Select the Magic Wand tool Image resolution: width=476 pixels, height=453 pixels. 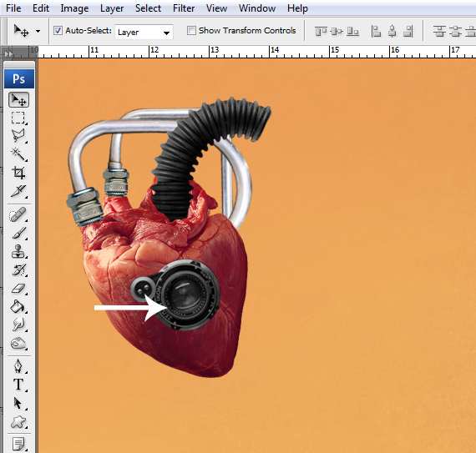[x=18, y=154]
